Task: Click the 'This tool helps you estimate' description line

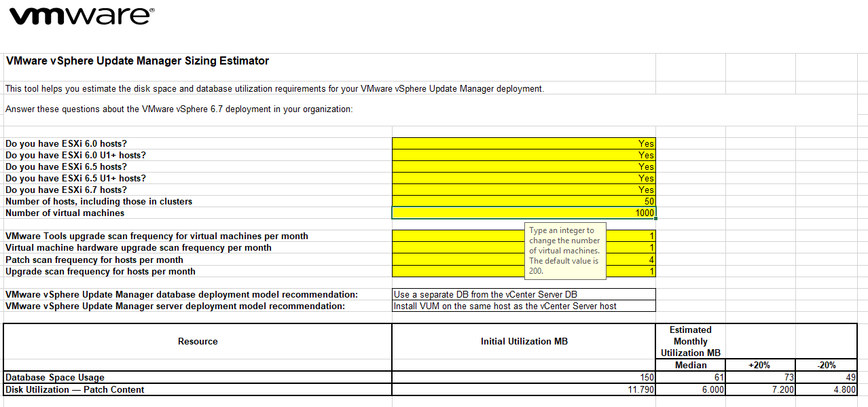Action: pos(274,88)
